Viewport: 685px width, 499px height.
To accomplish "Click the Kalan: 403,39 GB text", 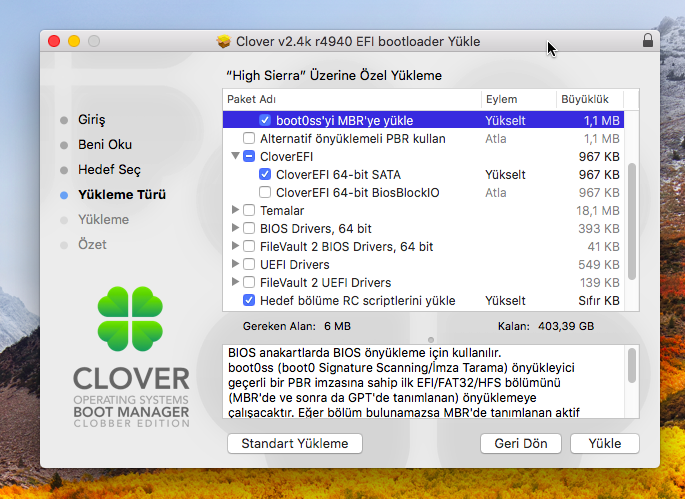I will coord(546,326).
